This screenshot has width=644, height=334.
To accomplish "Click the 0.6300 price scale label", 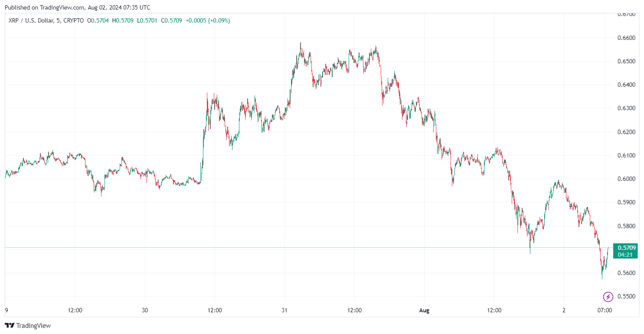I will tap(626, 108).
